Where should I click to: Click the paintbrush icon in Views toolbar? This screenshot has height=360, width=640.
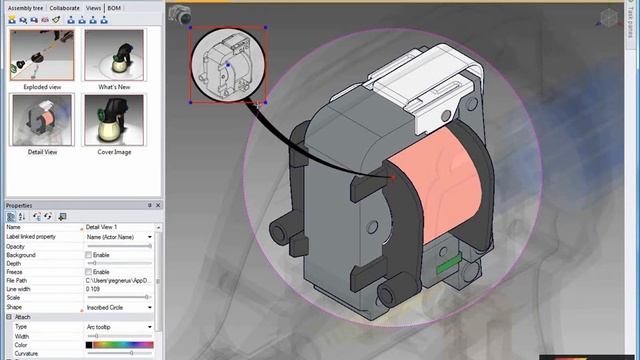tap(56, 20)
